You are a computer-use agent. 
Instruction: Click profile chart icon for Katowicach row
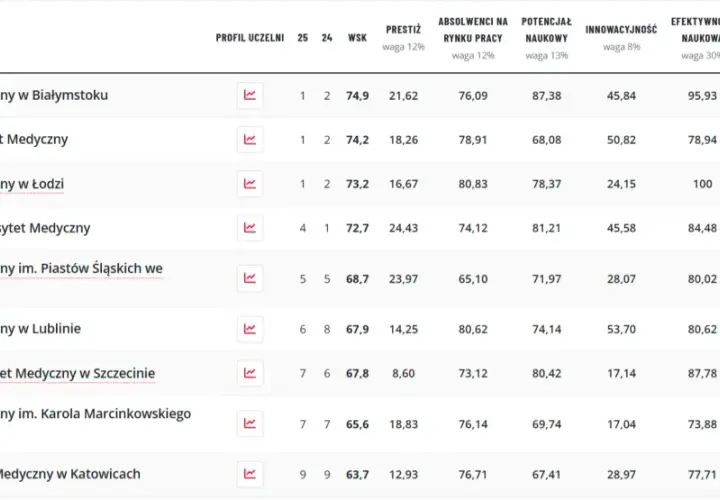(x=250, y=474)
